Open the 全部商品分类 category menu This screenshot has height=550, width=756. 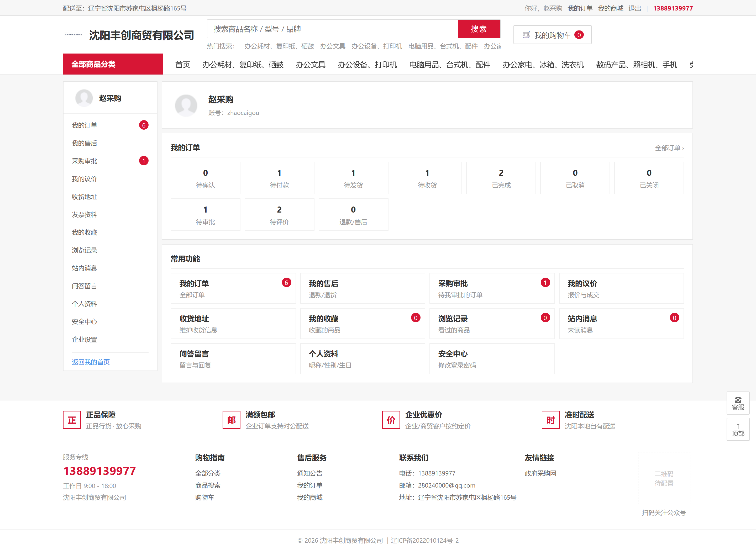coord(113,64)
